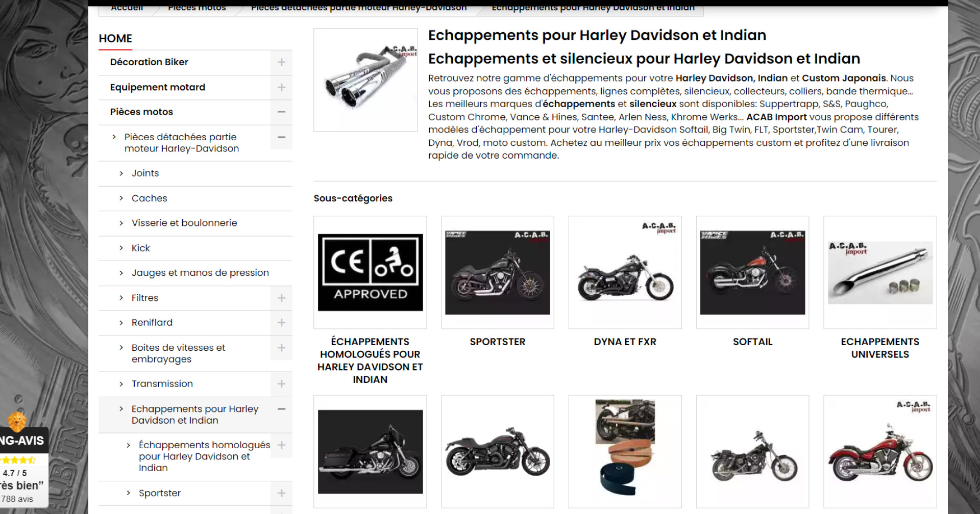This screenshot has height=514, width=980.
Task: Click the Accueil breadcrumb link
Action: click(x=127, y=8)
